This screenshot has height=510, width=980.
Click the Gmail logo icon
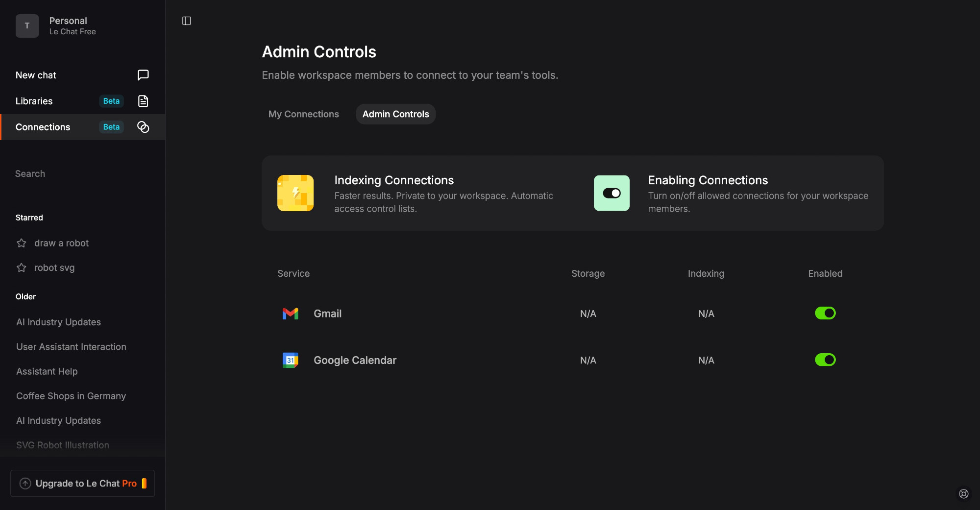coord(291,314)
